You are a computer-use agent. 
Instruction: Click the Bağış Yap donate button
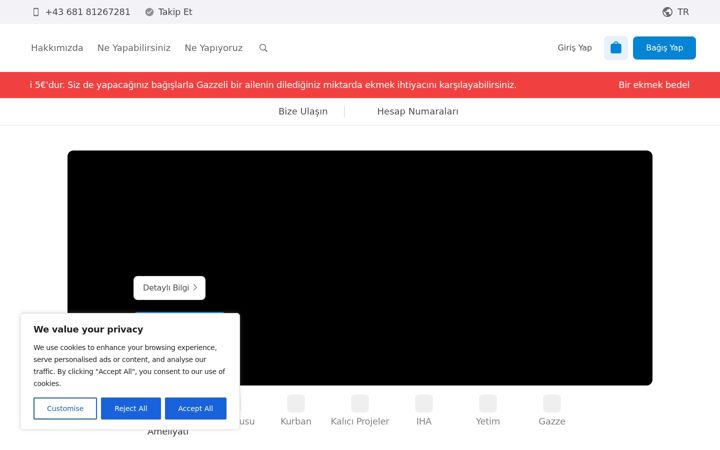664,48
